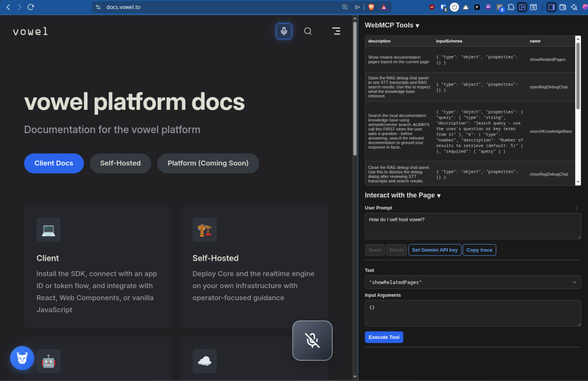Click the zoom magnifier icon in address bar
This screenshot has width=588, height=381.
345,7
